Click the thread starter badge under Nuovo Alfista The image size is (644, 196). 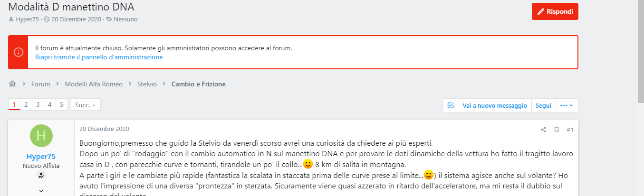tap(41, 176)
